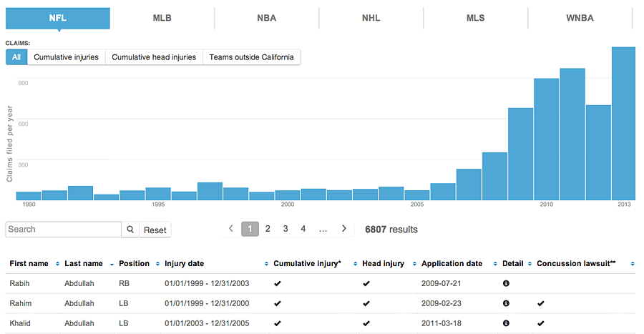Sort by Concussion lawsuit column arrow
Viewport: 644px width, 334px height.
point(633,264)
